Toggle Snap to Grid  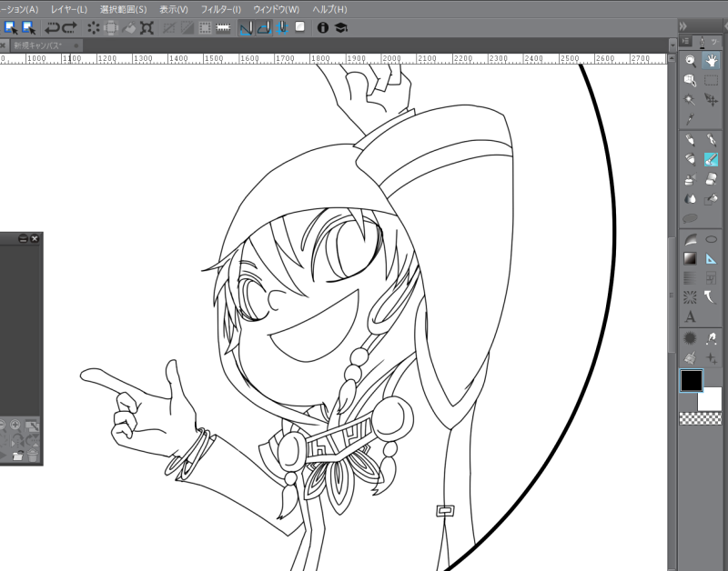[x=282, y=28]
